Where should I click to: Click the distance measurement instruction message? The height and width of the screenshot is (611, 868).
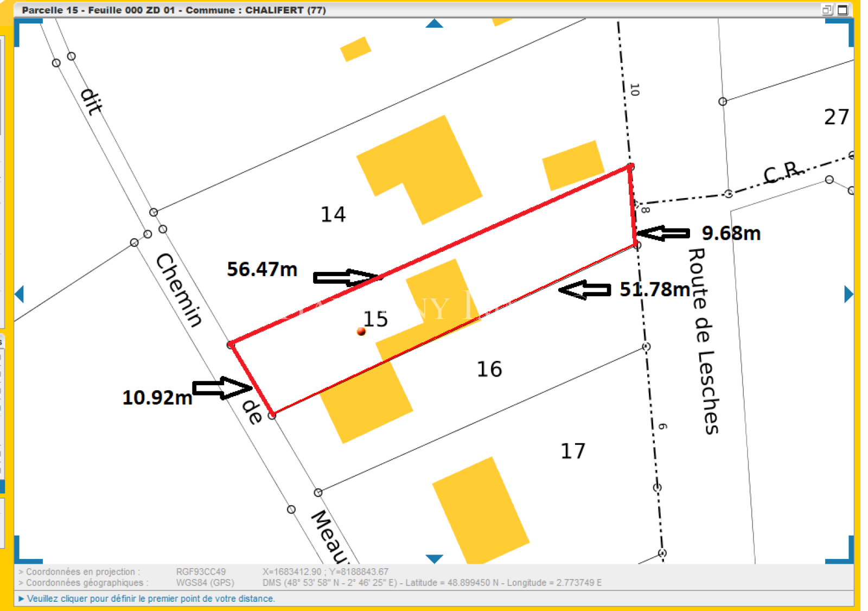(151, 599)
